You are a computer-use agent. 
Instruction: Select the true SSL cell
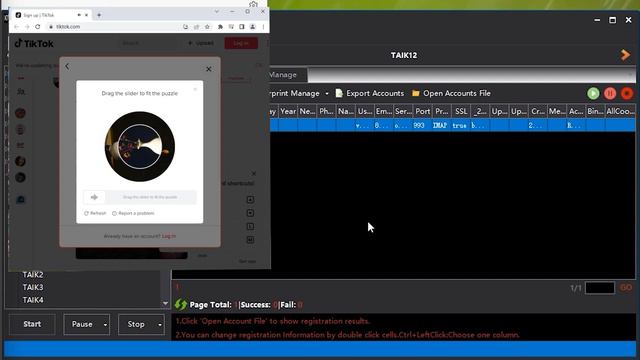pyautogui.click(x=461, y=125)
